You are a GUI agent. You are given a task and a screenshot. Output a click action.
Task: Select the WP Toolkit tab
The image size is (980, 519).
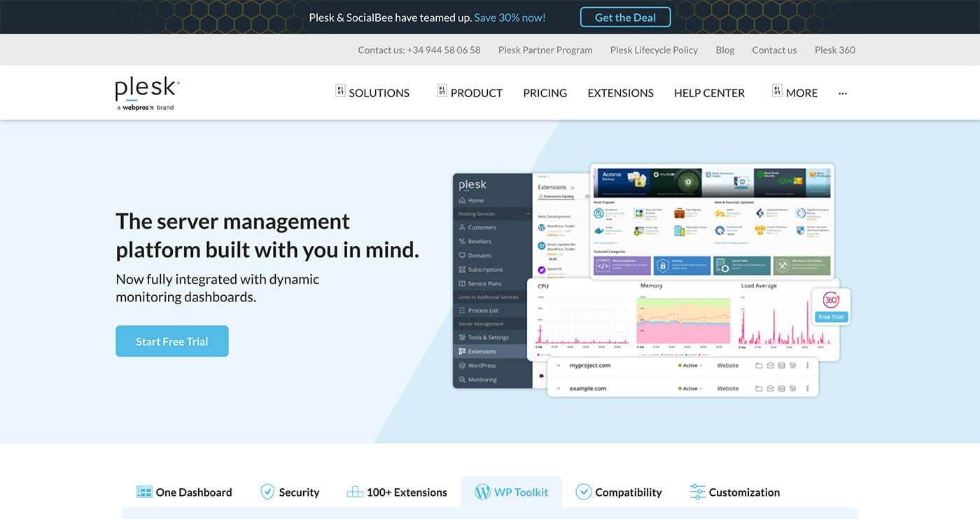pos(511,492)
